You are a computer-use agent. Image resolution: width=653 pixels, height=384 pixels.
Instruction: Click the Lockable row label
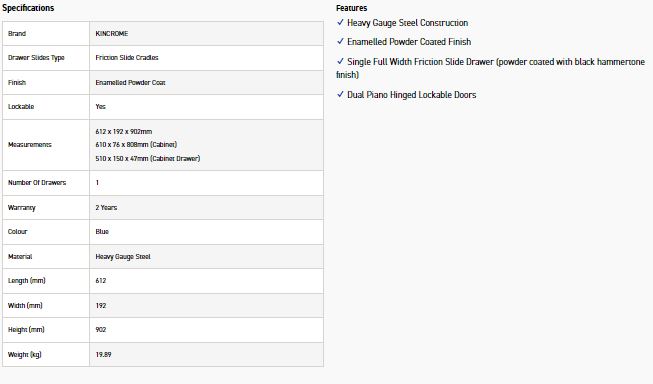coord(21,107)
